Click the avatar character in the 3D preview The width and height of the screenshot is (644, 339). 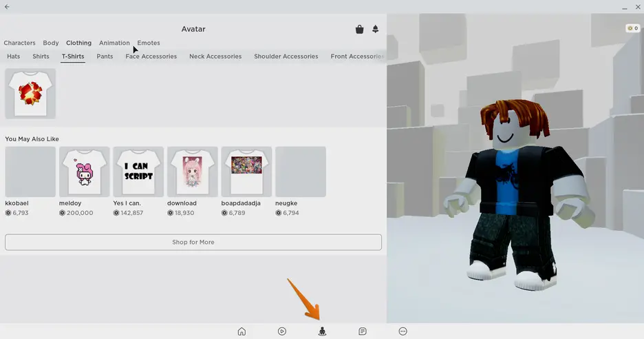click(x=519, y=194)
